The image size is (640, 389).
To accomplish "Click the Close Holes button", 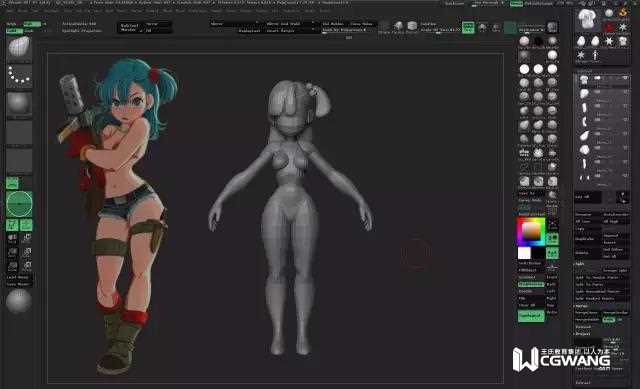I will pos(362,24).
